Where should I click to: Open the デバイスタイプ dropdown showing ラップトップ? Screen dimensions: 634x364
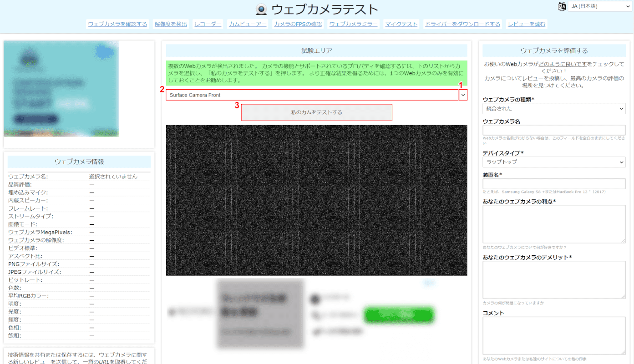pos(554,162)
